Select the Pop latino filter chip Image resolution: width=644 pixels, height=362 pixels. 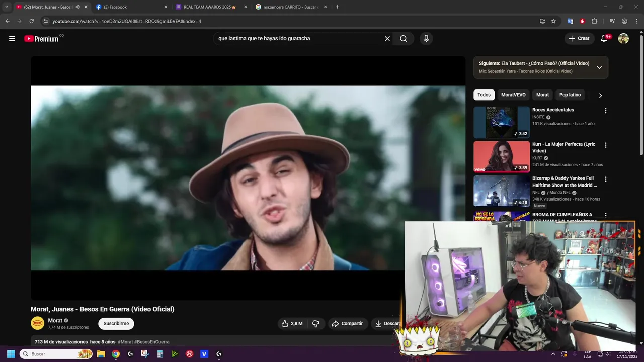570,95
